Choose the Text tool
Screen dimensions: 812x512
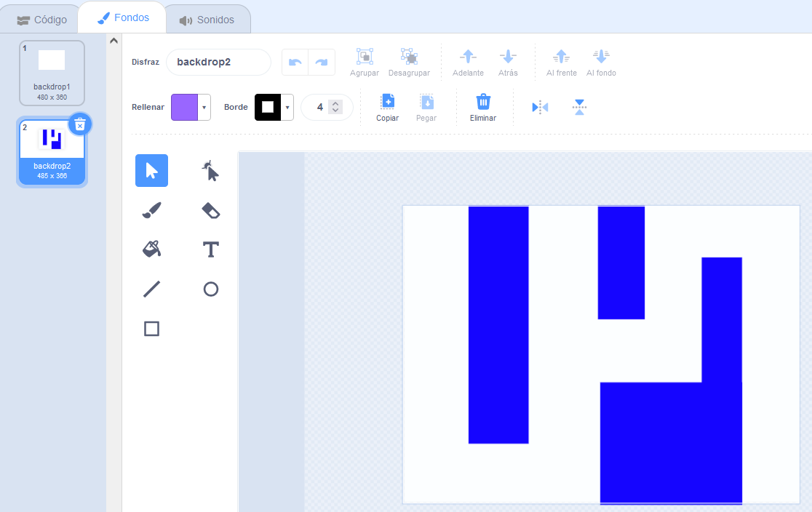coord(210,249)
